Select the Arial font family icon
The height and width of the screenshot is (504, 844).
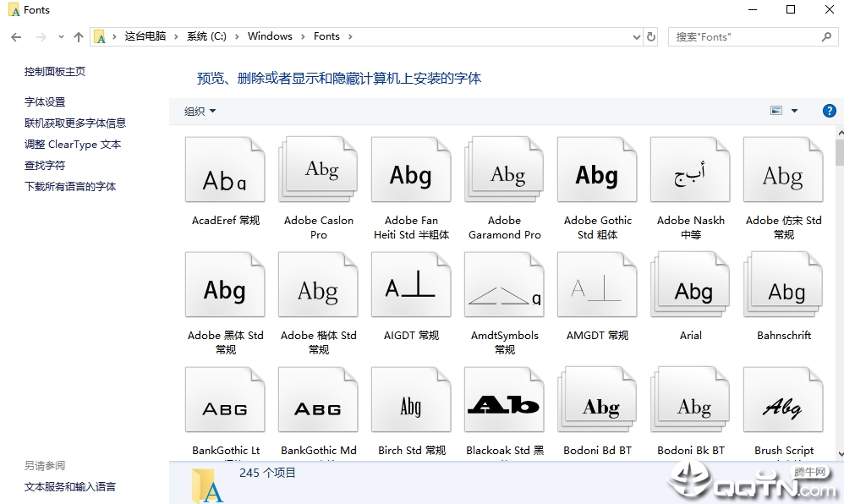pyautogui.click(x=690, y=287)
